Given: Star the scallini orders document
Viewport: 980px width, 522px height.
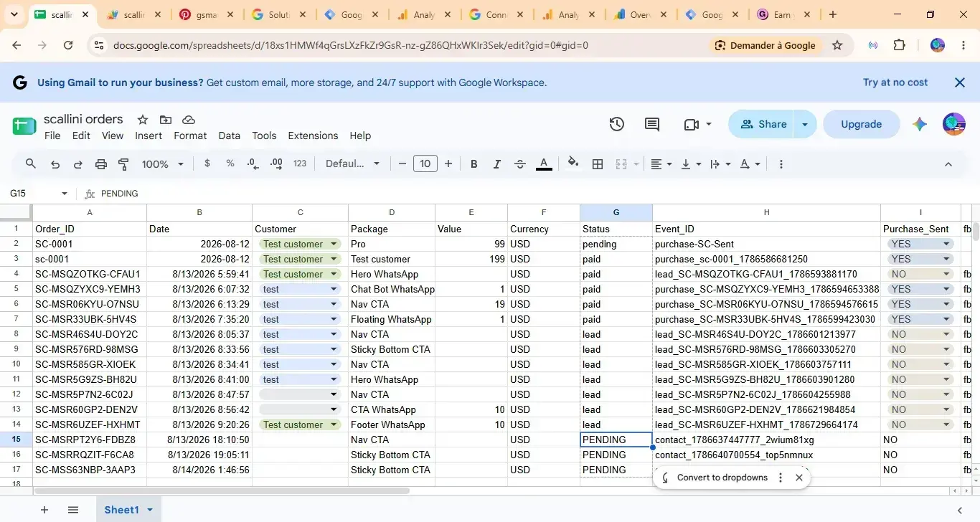Looking at the screenshot, I should 143,120.
